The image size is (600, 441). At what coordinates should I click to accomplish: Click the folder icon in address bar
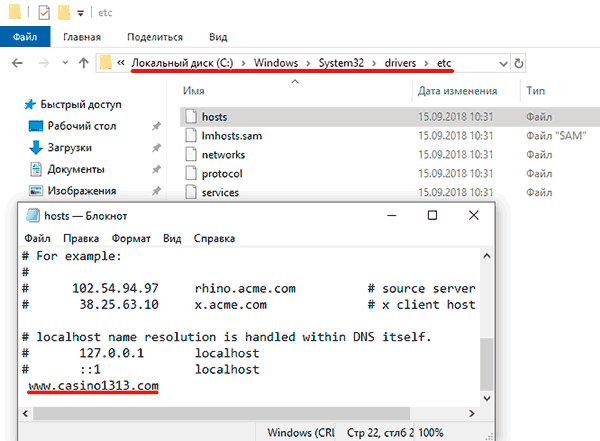[106, 62]
